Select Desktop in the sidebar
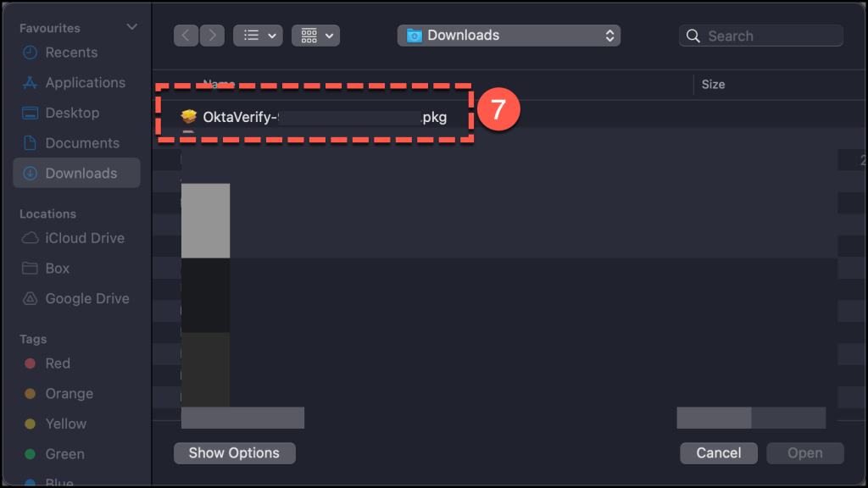This screenshot has height=488, width=868. pyautogui.click(x=72, y=113)
